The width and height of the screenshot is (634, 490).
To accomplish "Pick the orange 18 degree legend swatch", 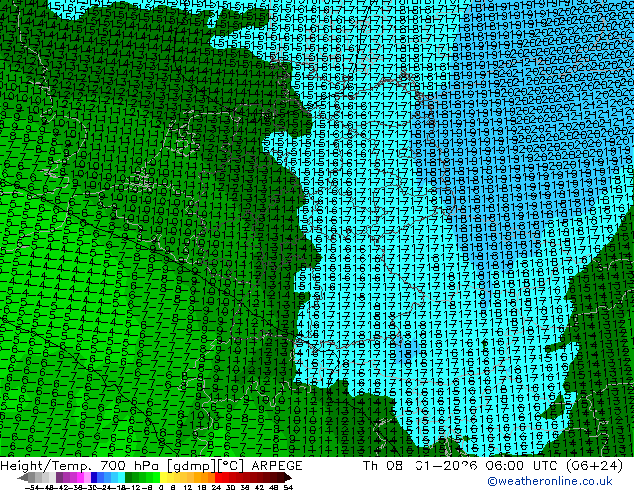I will tap(204, 477).
